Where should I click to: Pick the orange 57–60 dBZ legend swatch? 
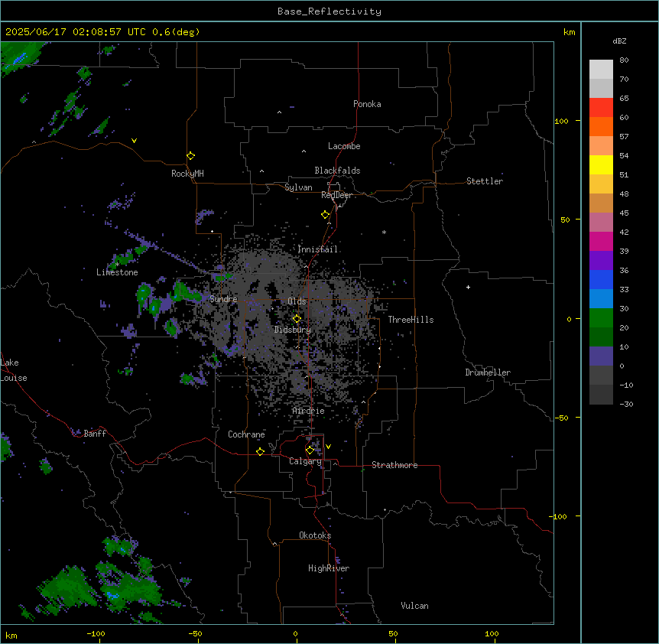coord(601,126)
